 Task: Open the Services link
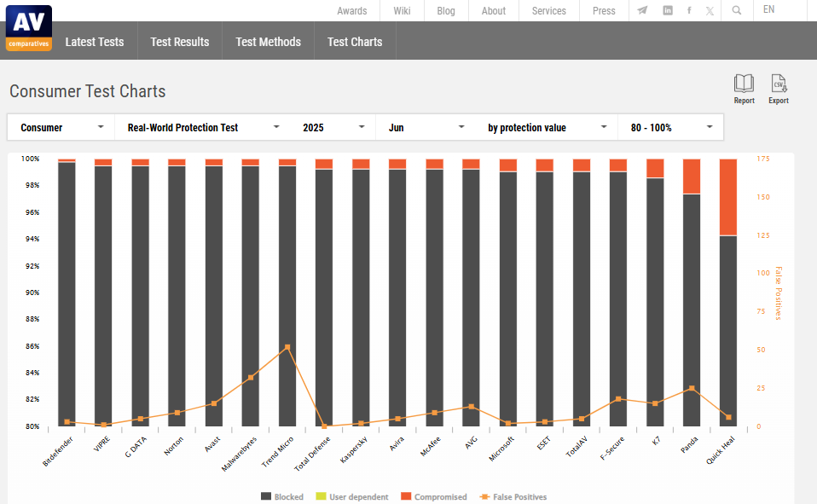click(548, 10)
